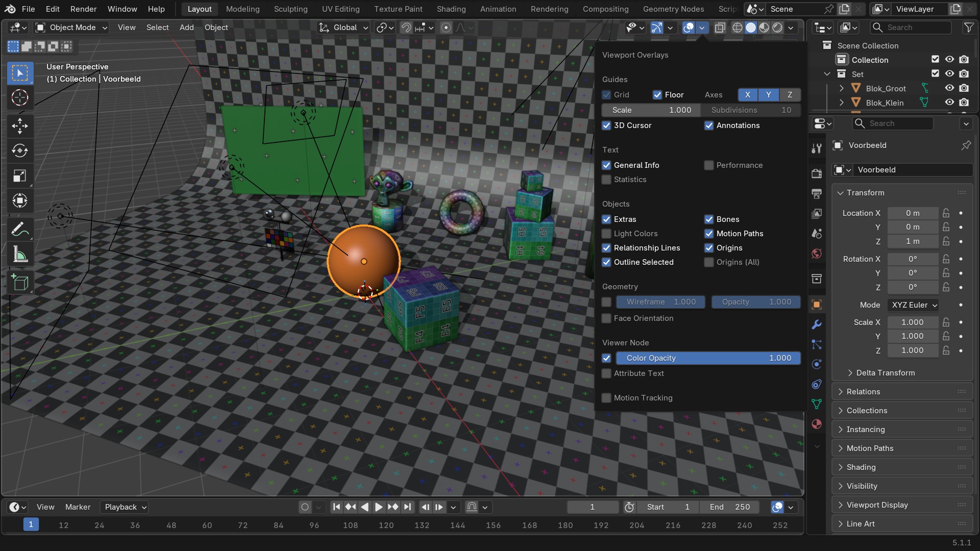Open the Add menu in viewport header
The width and height of the screenshot is (980, 551).
pyautogui.click(x=186, y=28)
